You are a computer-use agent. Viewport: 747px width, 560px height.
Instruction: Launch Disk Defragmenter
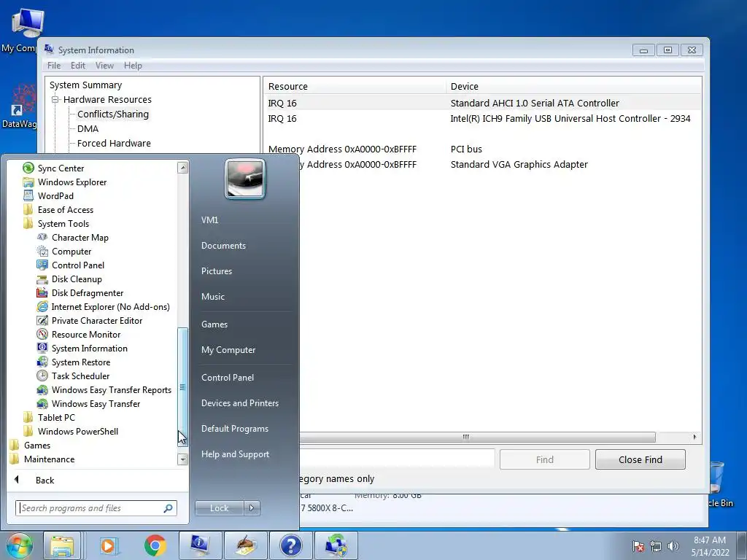tap(80, 292)
